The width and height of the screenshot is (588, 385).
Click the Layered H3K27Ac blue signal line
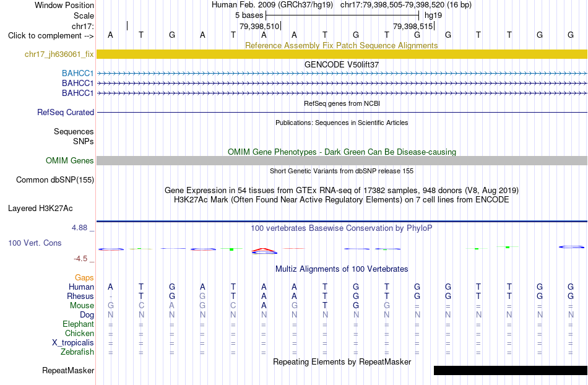coord(342,221)
